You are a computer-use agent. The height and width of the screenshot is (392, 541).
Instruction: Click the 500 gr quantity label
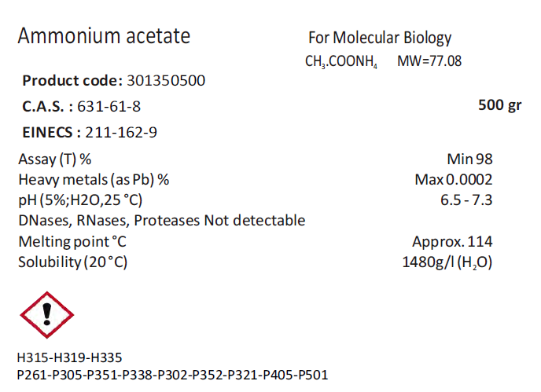499,105
